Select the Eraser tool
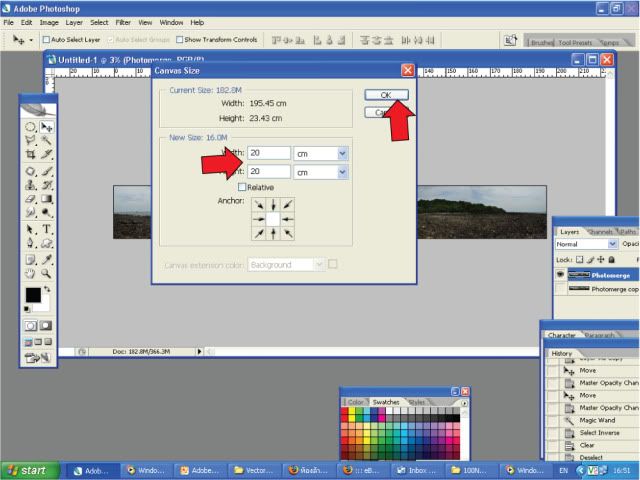The height and width of the screenshot is (480, 640). (x=30, y=199)
